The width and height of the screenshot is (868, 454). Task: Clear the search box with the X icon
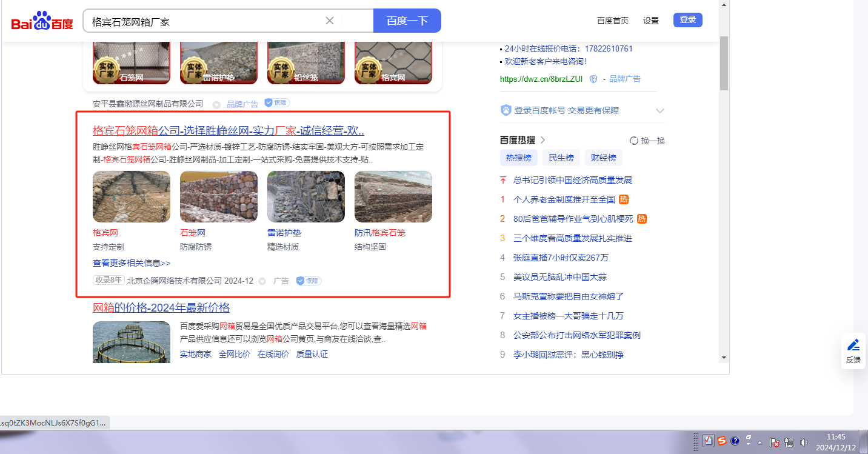click(330, 21)
